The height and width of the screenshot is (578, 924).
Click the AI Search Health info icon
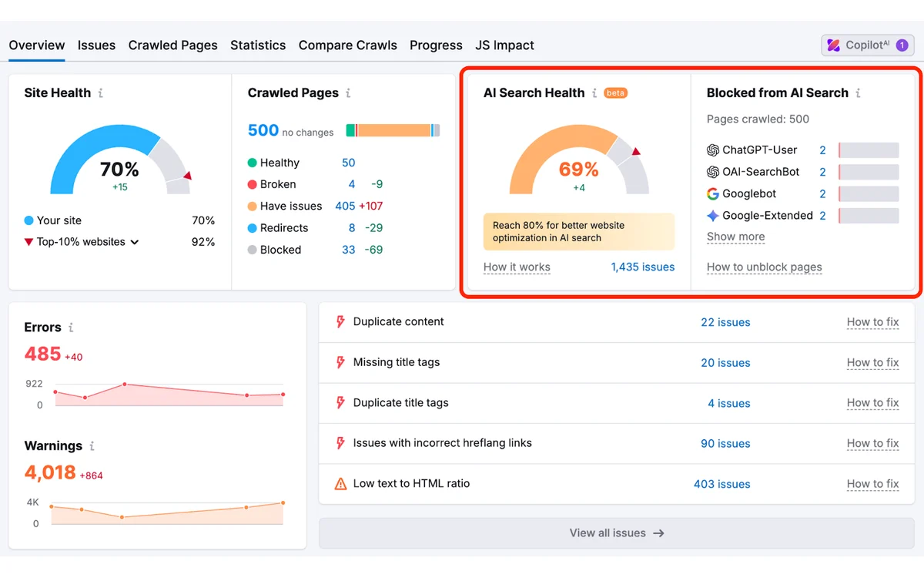pos(594,93)
